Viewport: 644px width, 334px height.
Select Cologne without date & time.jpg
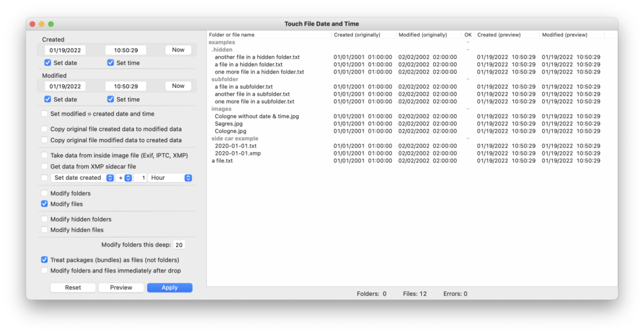tap(412, 116)
